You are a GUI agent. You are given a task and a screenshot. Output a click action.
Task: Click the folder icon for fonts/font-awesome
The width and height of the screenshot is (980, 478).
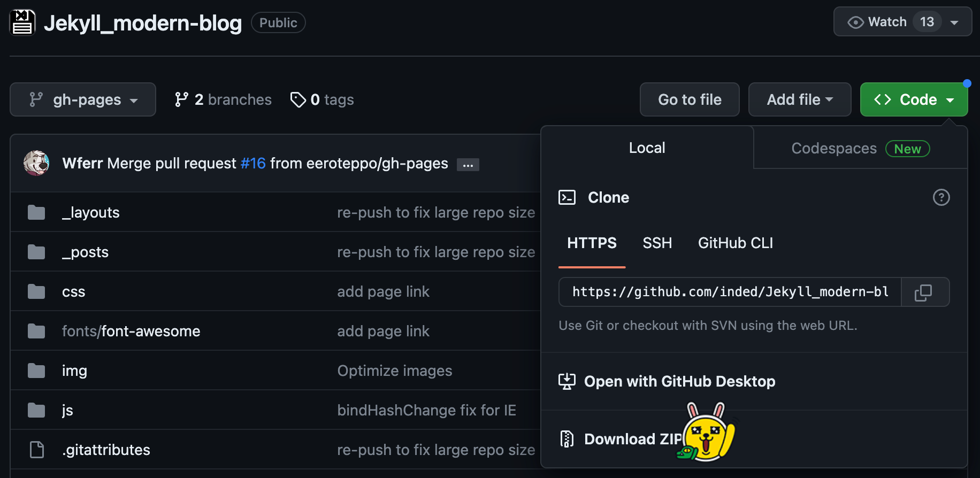[36, 331]
